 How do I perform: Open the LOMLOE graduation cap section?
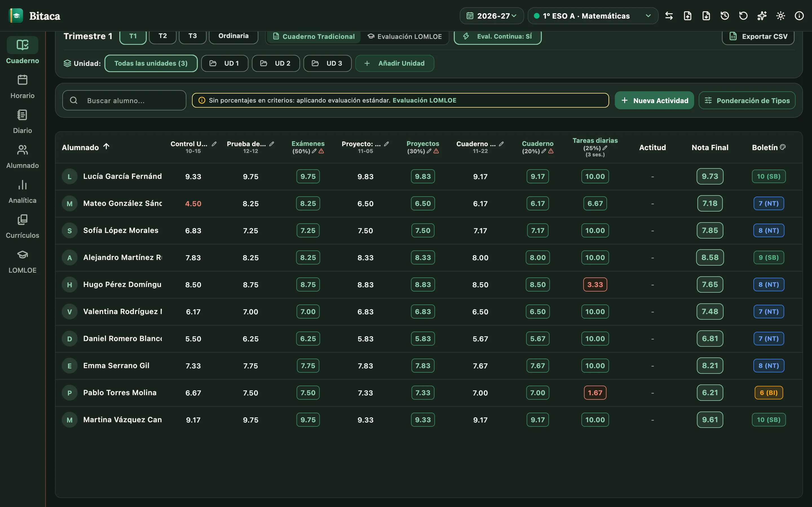23,261
